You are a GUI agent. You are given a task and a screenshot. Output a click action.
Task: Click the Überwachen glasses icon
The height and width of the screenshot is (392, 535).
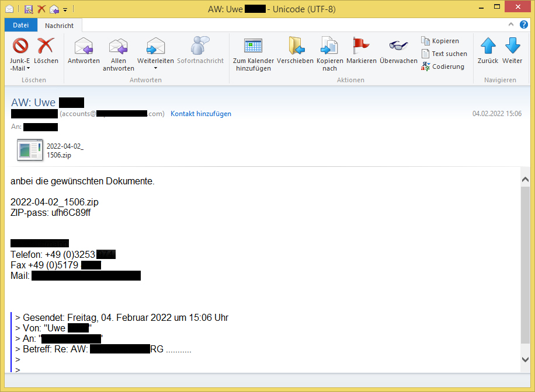coord(398,45)
